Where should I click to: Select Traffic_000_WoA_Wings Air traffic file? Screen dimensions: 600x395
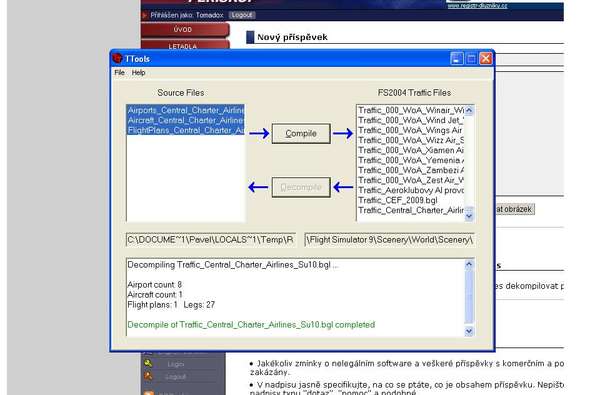coord(411,130)
